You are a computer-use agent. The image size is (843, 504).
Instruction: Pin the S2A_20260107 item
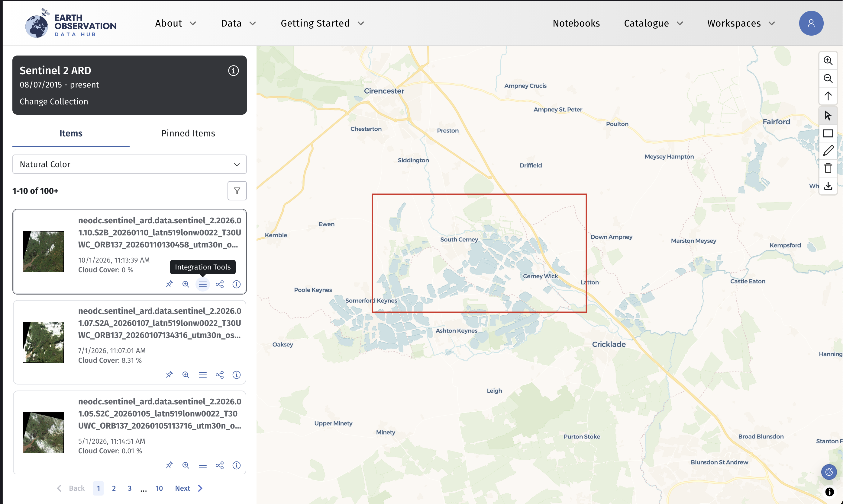[169, 375]
